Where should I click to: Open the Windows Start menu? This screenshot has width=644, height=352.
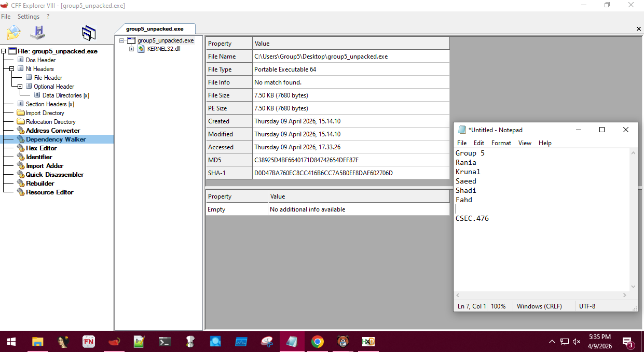point(11,342)
